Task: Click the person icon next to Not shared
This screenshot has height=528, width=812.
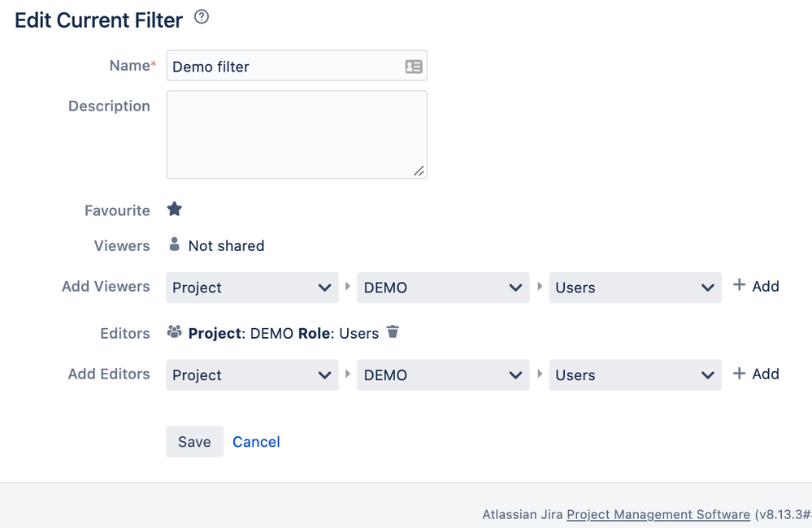Action: pyautogui.click(x=175, y=245)
